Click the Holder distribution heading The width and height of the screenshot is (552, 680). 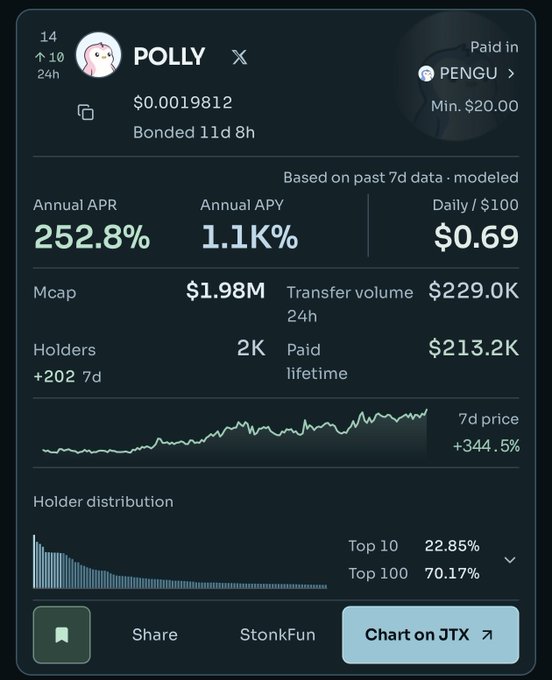103,502
